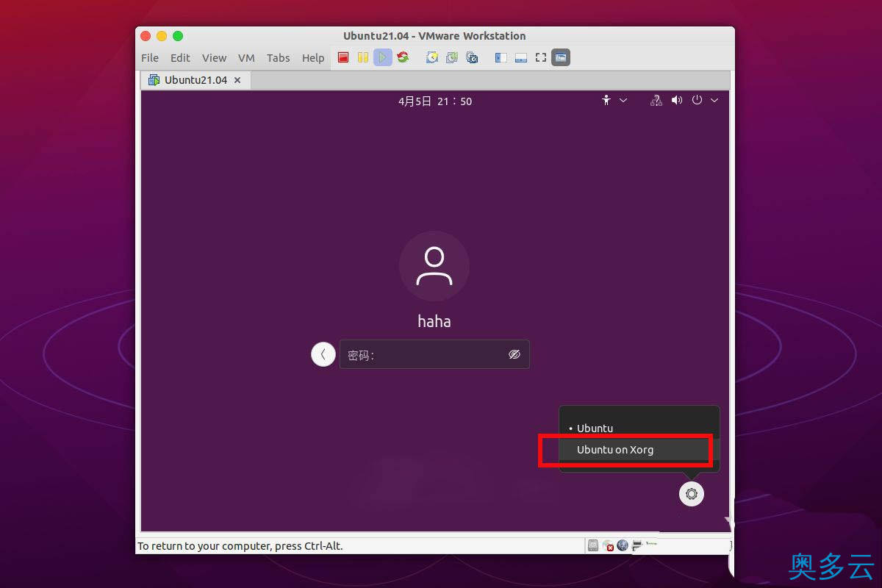The height and width of the screenshot is (588, 882).
Task: Open the system power menu chevron
Action: tap(714, 101)
